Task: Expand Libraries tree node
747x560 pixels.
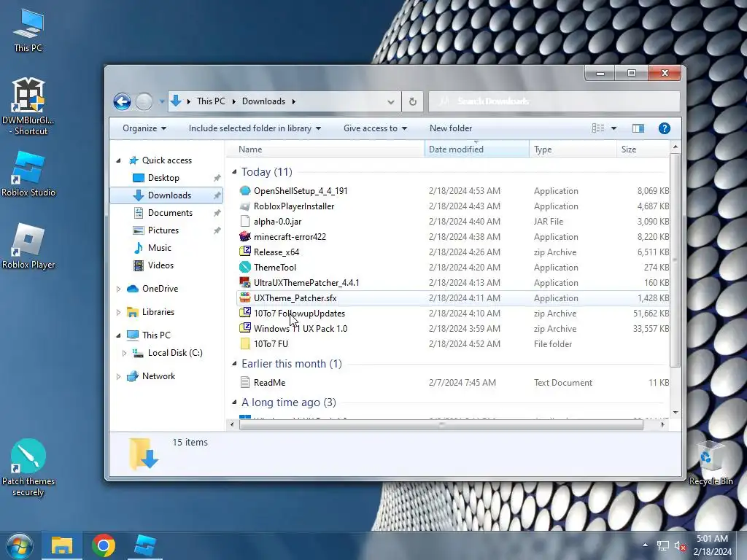Action: coord(118,312)
